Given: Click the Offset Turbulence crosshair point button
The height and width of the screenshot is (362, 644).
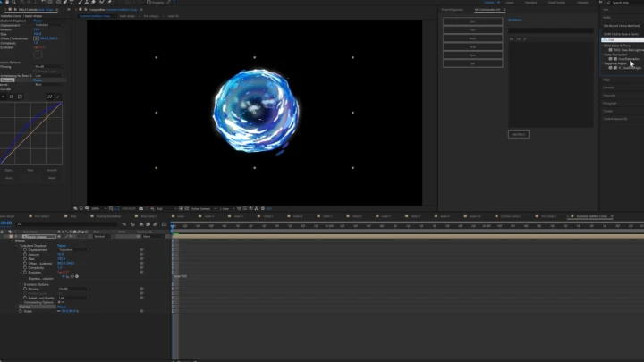Looking at the screenshot, I should point(36,38).
